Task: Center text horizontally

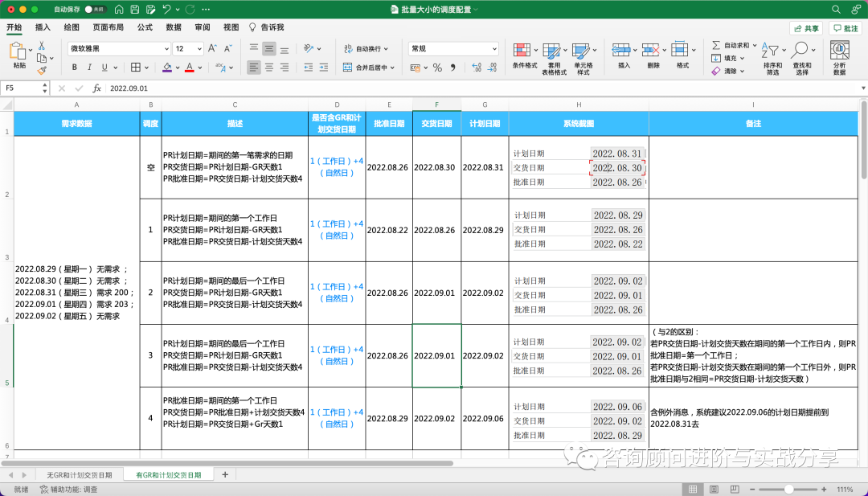Action: tap(269, 68)
